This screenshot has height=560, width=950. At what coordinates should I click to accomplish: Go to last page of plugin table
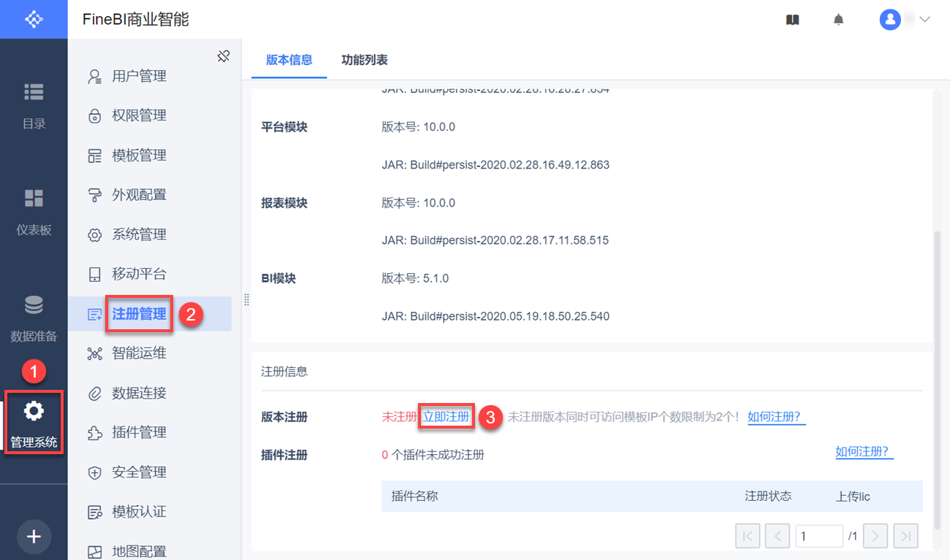(x=906, y=536)
